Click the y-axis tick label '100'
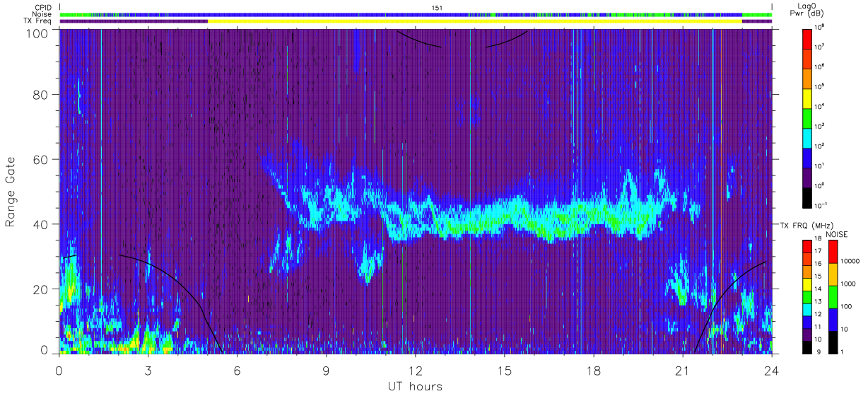868x401 pixels. pos(37,33)
